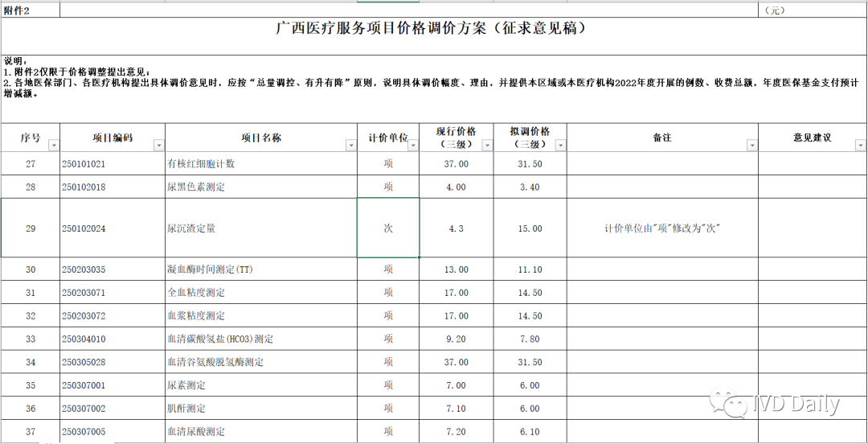Expand the 项目名称 filter arrow
Image resolution: width=868 pixels, height=444 pixels.
(350, 146)
